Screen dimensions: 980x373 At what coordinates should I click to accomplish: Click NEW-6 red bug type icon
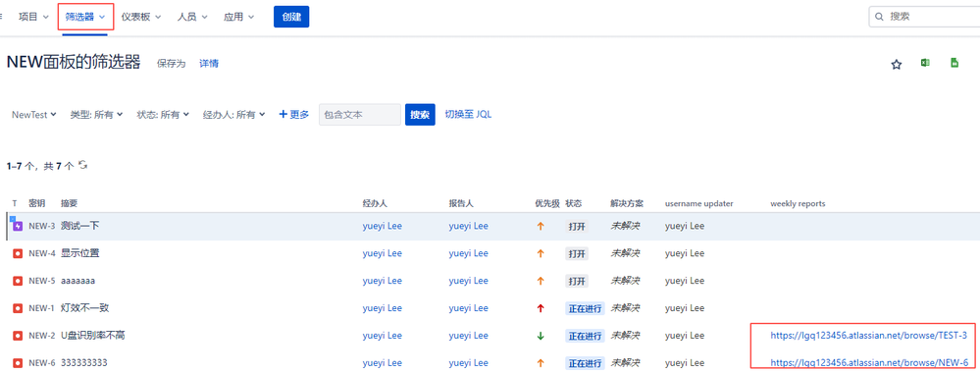click(18, 363)
